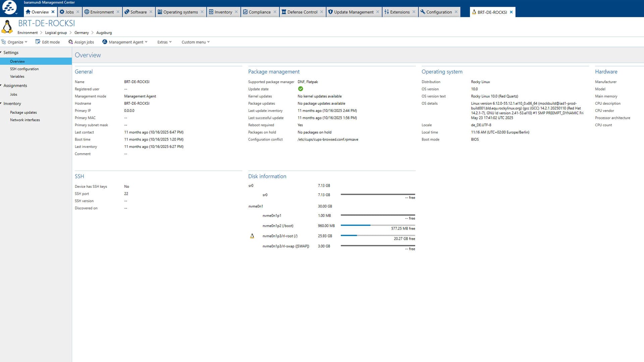Open Package updates under Inventory
Viewport: 644px width, 362px height.
tap(23, 112)
